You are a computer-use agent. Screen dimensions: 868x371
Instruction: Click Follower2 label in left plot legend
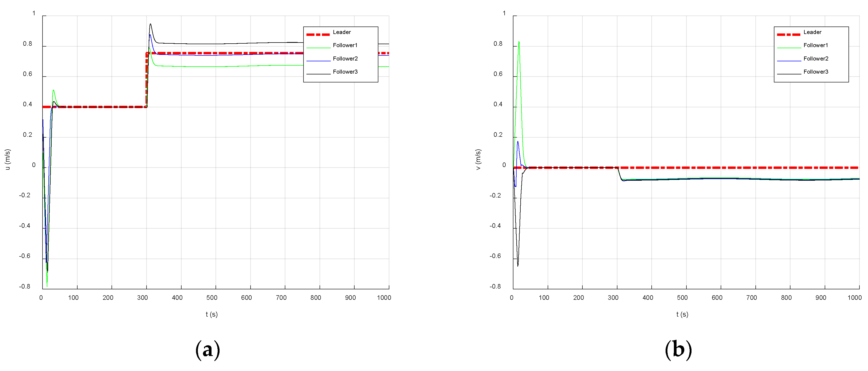click(x=345, y=58)
